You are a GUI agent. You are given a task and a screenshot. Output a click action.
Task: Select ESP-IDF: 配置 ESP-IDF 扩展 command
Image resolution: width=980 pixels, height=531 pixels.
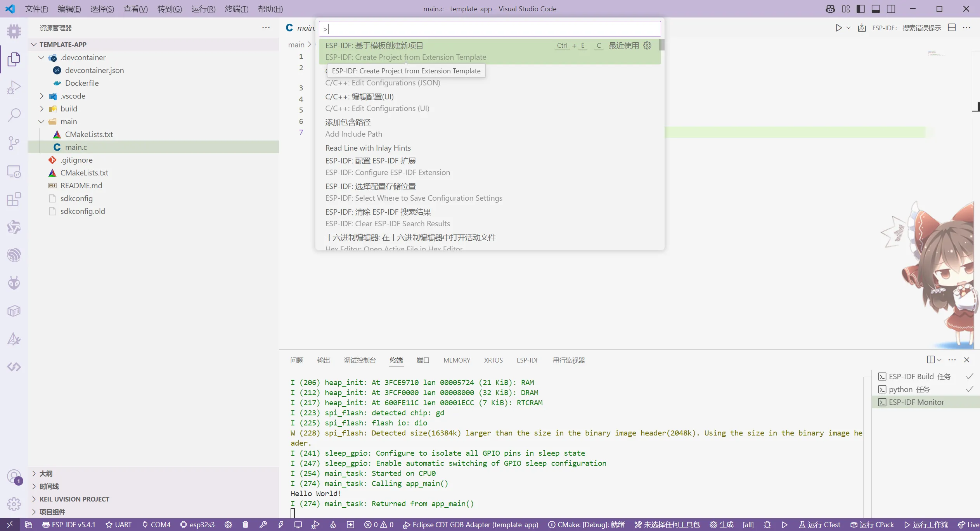tap(370, 161)
